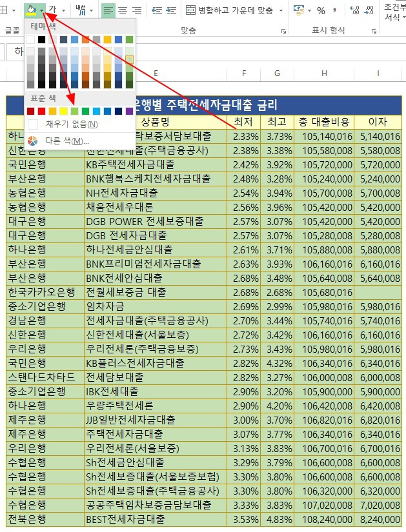Select the highlighted light green theme shade
Screen dimensions: 406x532
pos(130,60)
